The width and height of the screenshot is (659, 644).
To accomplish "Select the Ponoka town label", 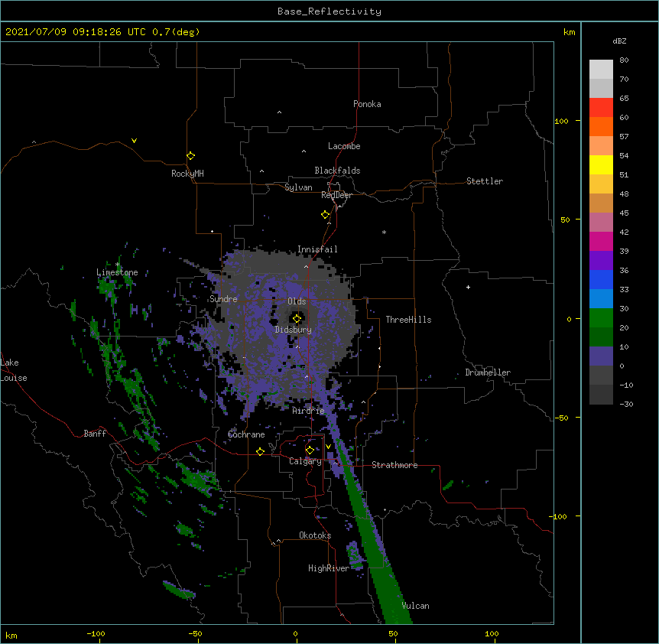I will click(x=367, y=104).
